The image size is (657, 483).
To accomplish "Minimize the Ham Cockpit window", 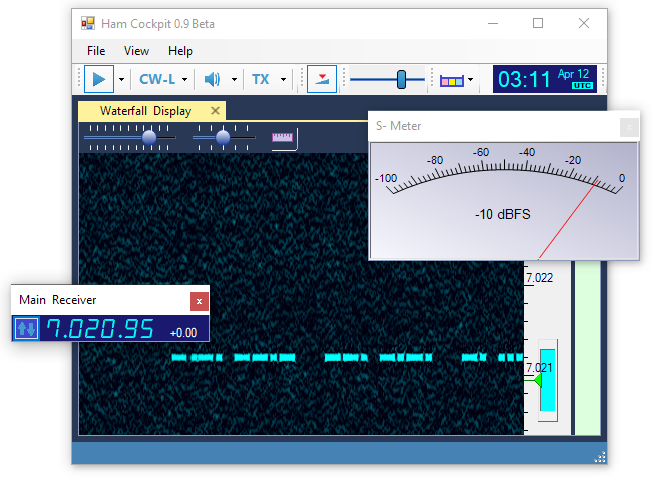I will click(x=493, y=23).
